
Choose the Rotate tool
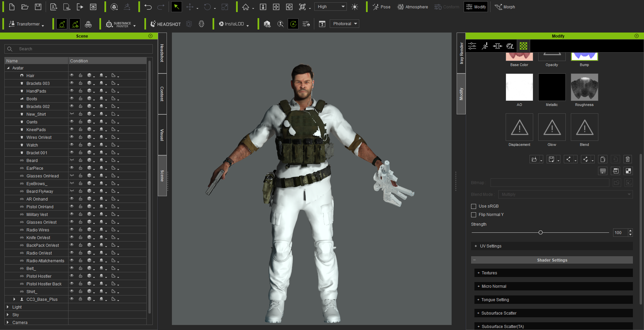(x=208, y=7)
